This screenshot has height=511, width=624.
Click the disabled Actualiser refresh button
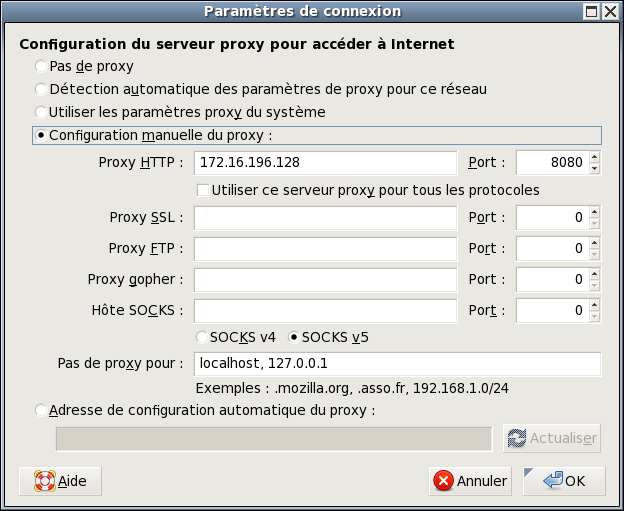point(551,438)
